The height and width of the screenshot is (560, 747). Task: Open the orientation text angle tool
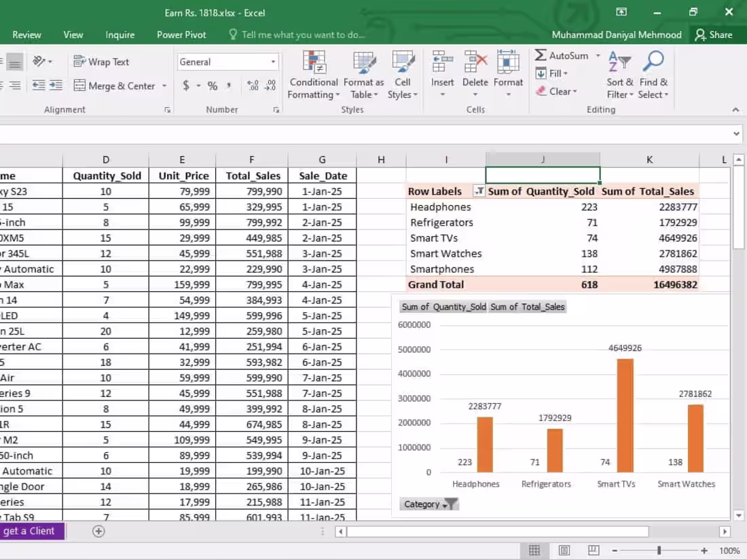(42, 61)
